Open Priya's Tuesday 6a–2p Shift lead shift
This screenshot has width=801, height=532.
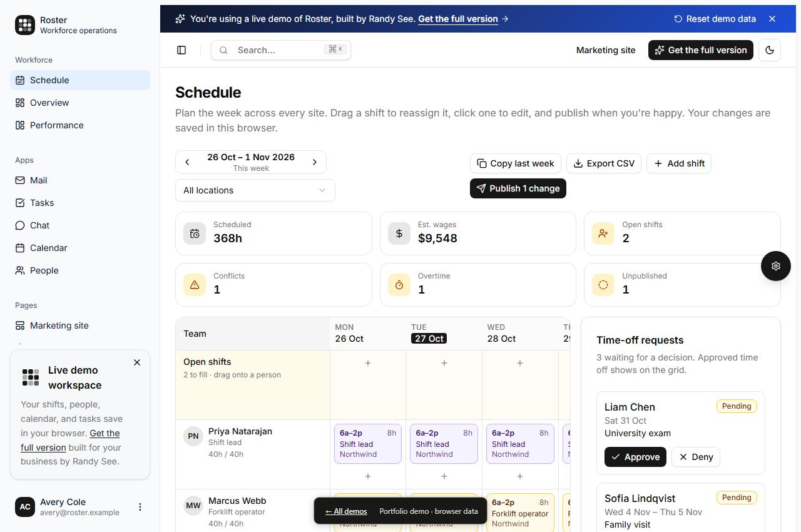coord(444,444)
